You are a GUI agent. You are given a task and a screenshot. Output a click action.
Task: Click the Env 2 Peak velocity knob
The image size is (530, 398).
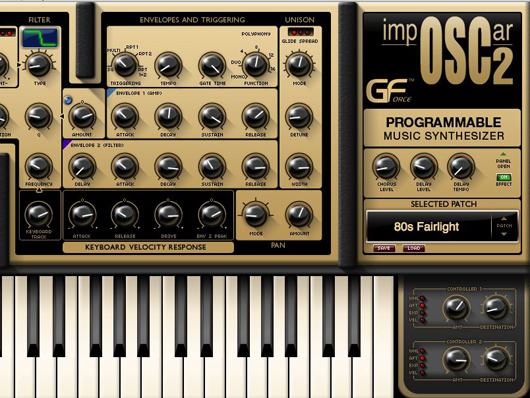(x=212, y=215)
